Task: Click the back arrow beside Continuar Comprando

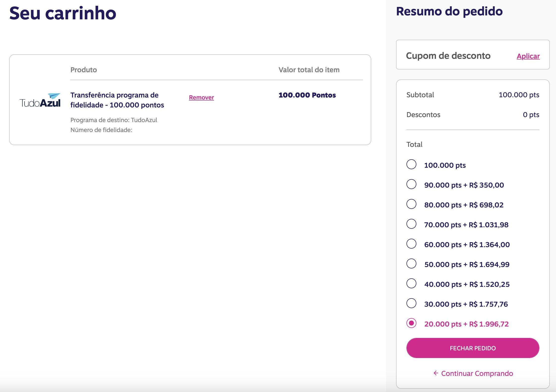Action: [x=435, y=373]
